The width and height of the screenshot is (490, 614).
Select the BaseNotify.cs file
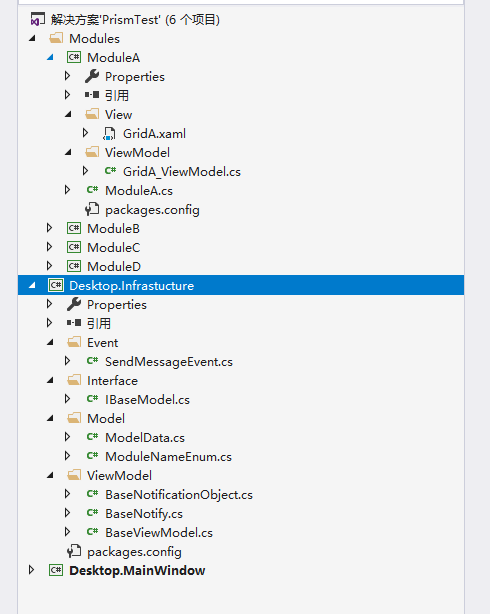[x=144, y=514]
